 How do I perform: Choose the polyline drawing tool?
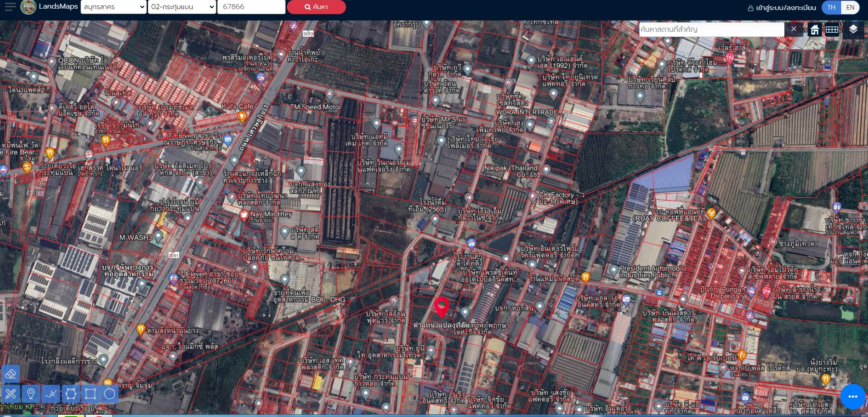coord(51,393)
